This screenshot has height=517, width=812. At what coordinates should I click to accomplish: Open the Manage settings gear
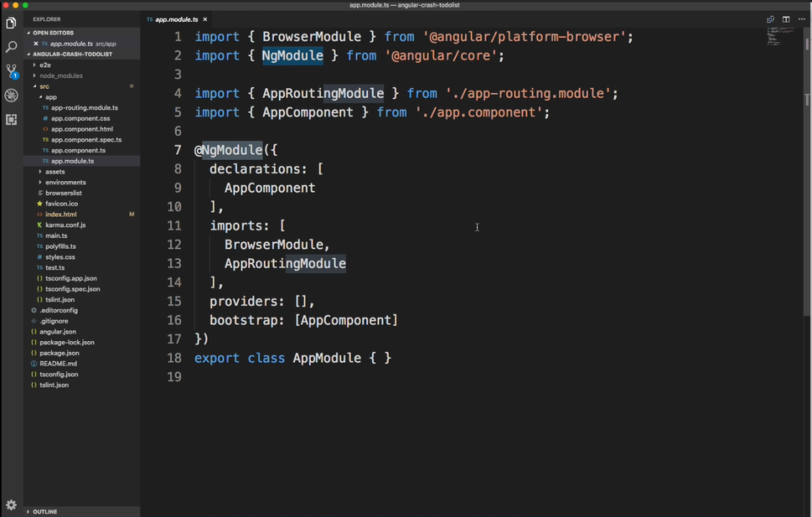point(11,504)
